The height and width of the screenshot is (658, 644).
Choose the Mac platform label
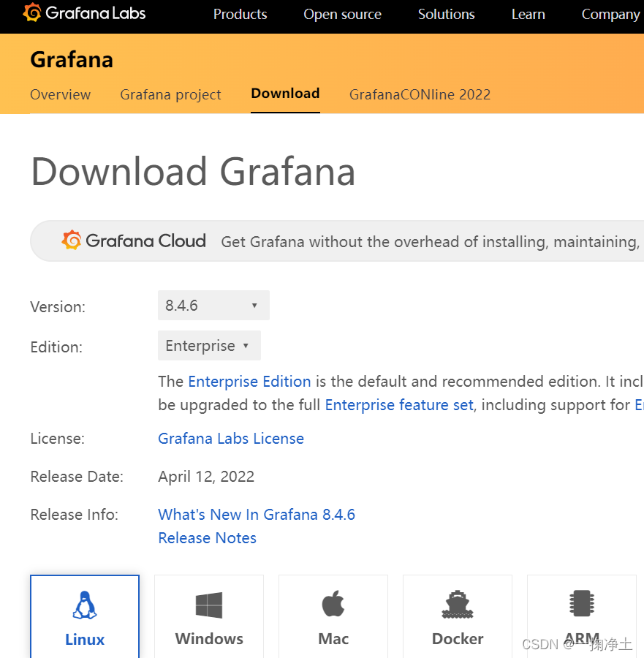pos(333,639)
